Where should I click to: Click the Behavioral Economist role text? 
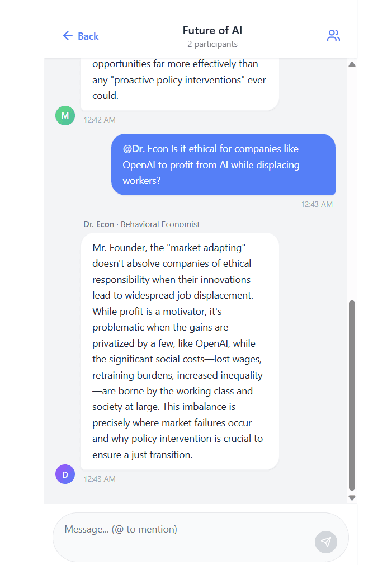click(160, 224)
